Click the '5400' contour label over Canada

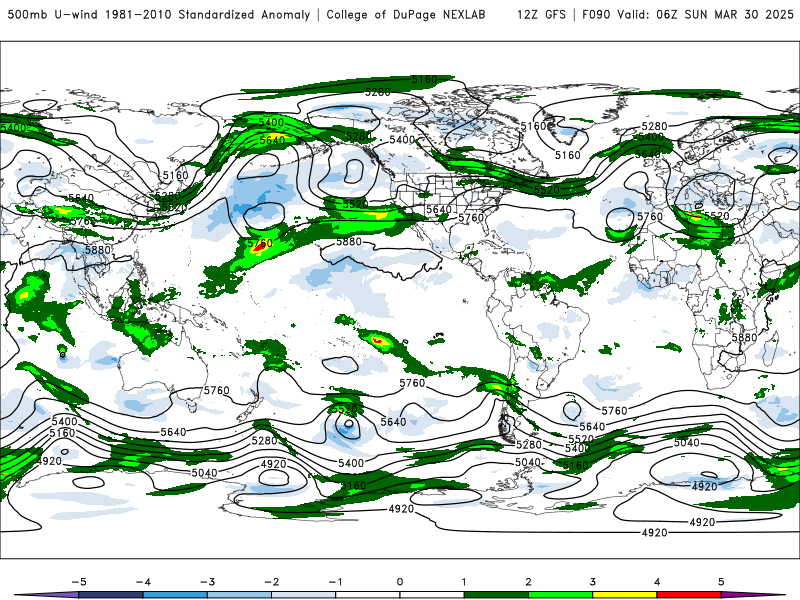[402, 139]
